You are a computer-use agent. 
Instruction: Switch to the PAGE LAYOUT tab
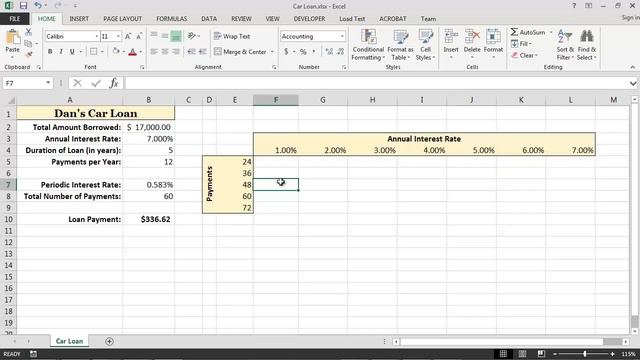122,19
